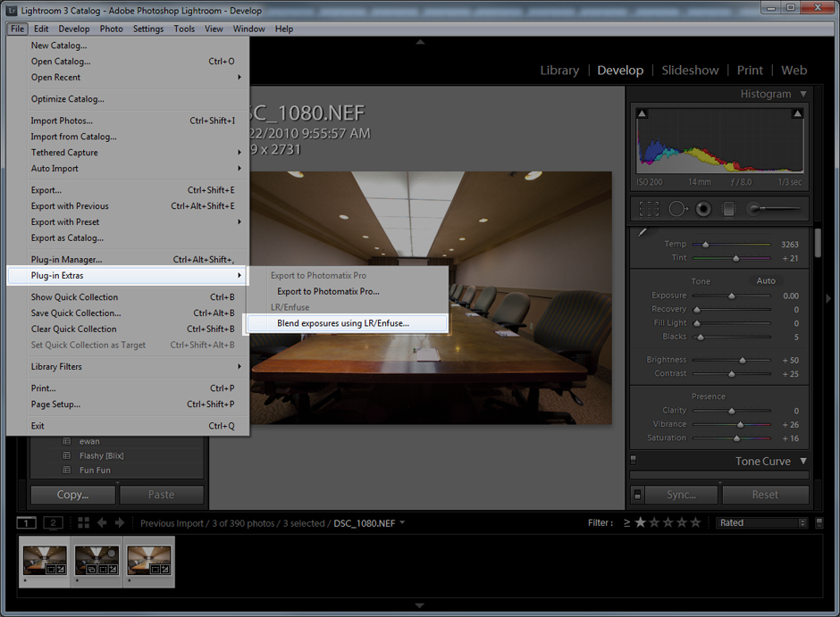This screenshot has width=840, height=617.
Task: Switch to the Slideshow module
Action: [x=690, y=71]
